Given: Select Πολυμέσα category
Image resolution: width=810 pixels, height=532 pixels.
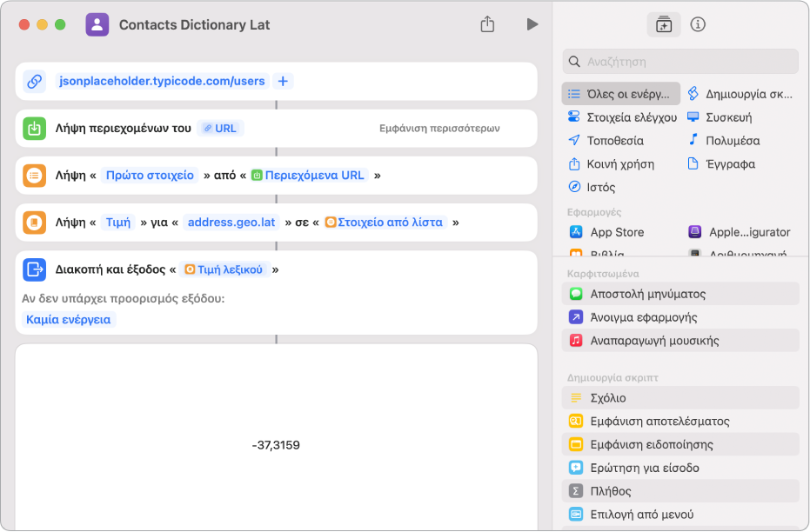Looking at the screenshot, I should click(x=724, y=140).
